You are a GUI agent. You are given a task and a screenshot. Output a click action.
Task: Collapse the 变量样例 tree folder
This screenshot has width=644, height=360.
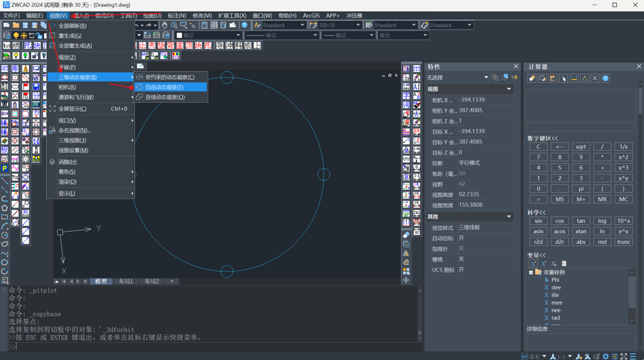coord(531,272)
